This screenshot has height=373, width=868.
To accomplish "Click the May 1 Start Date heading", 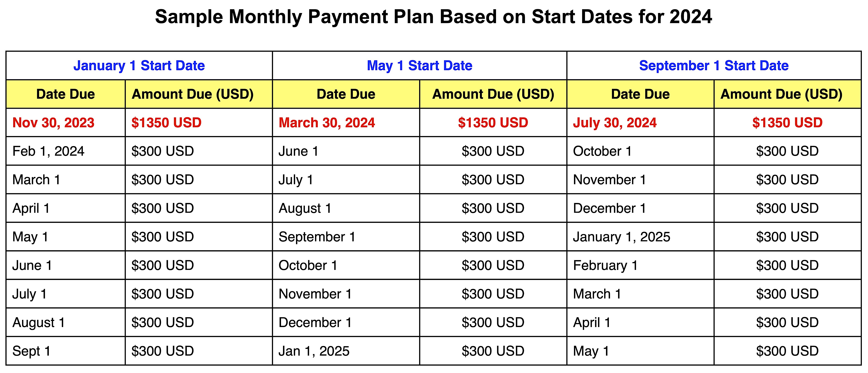I will tap(419, 65).
